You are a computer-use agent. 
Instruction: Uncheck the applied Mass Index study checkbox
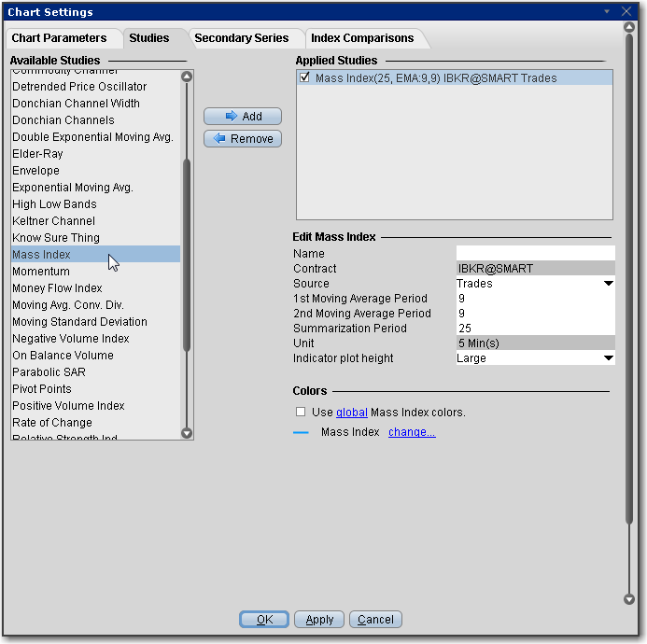pos(305,78)
